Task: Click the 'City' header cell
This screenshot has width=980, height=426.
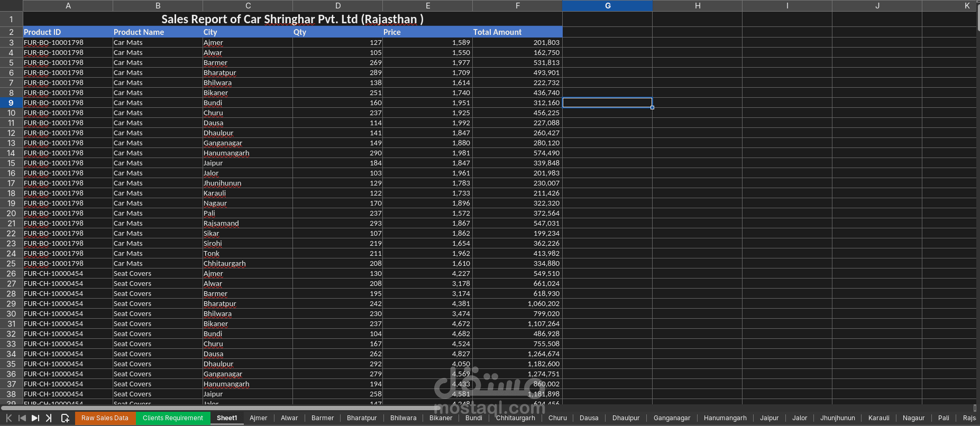Action: point(248,32)
